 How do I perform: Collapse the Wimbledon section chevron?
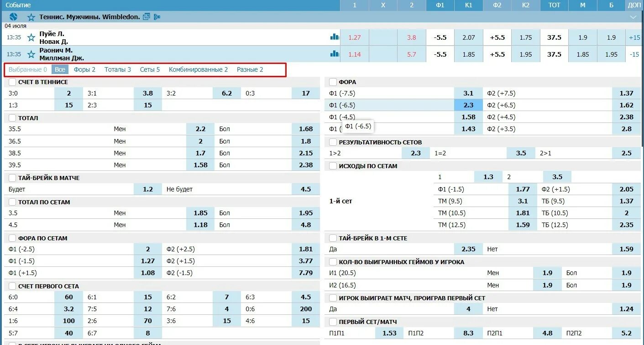tap(633, 17)
